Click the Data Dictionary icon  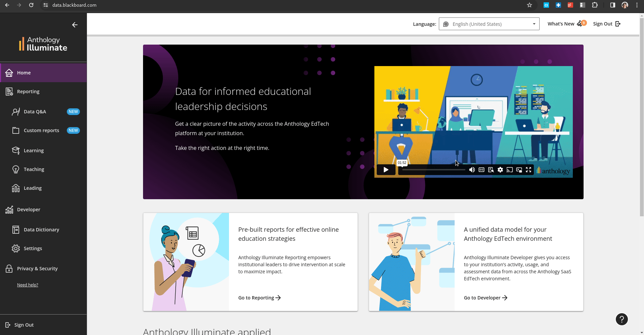(15, 230)
